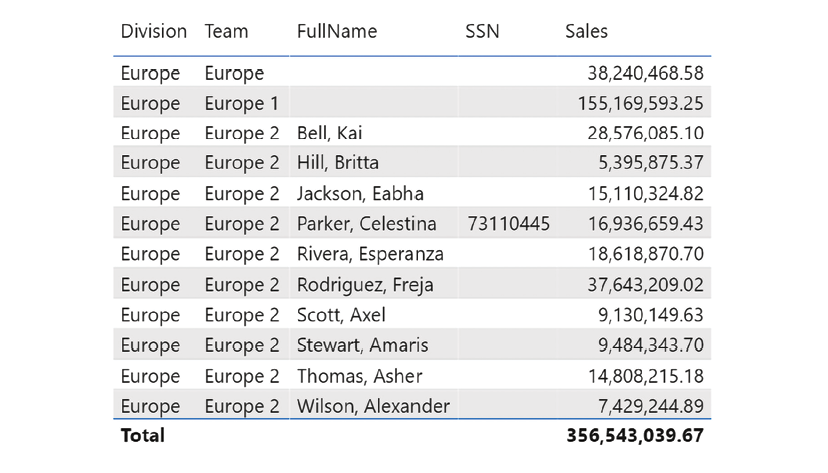Screen dimensions: 828x473
Task: Click Rodriguez, Freja name cell
Action: [365, 285]
